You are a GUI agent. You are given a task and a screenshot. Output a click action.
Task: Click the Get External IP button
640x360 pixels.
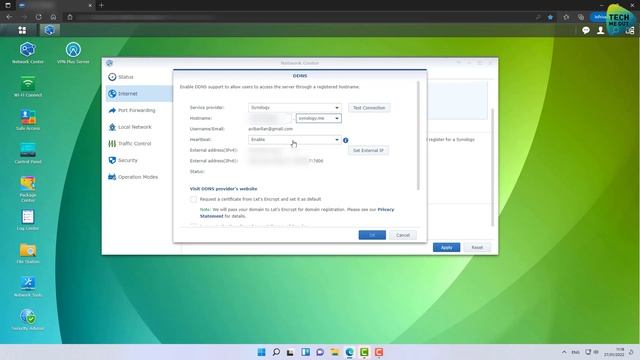tap(368, 150)
